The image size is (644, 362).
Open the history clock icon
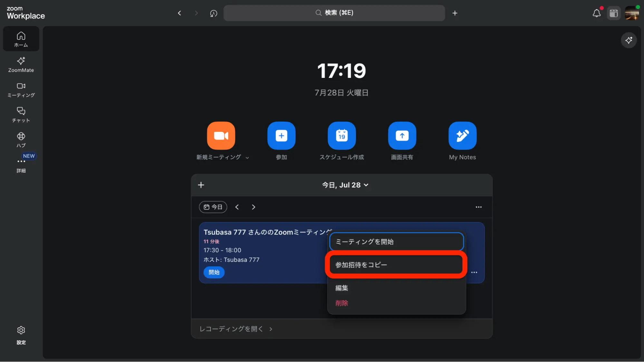pos(214,13)
